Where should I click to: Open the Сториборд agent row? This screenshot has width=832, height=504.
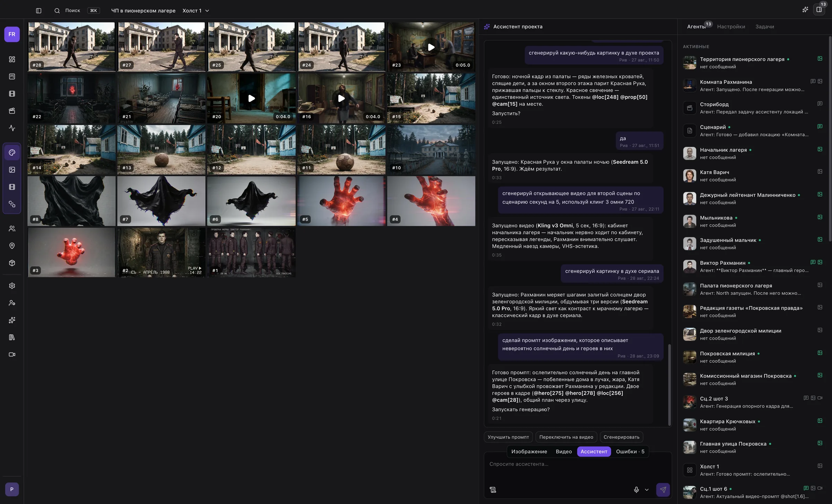[x=753, y=108]
